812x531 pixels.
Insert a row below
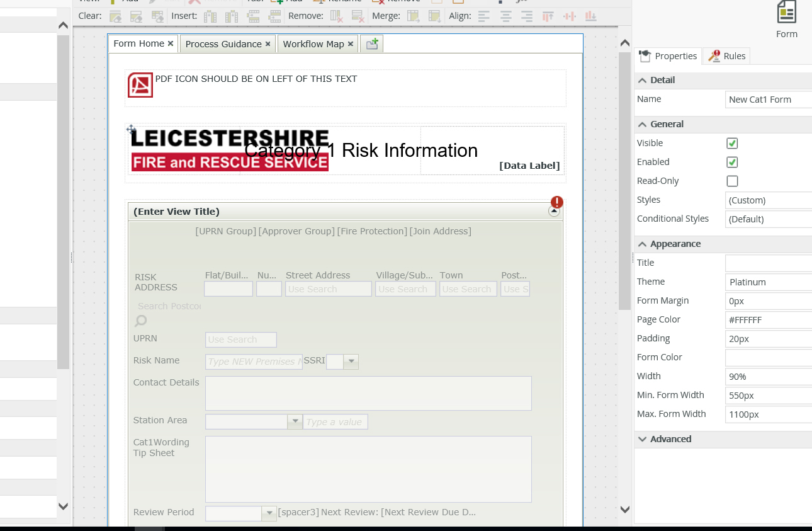[x=275, y=16]
